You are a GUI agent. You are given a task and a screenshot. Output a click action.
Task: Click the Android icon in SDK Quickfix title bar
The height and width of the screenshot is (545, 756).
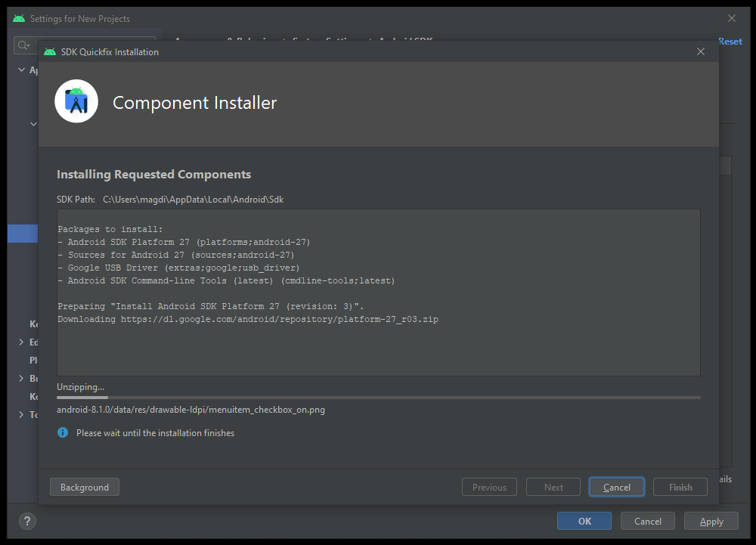click(50, 51)
